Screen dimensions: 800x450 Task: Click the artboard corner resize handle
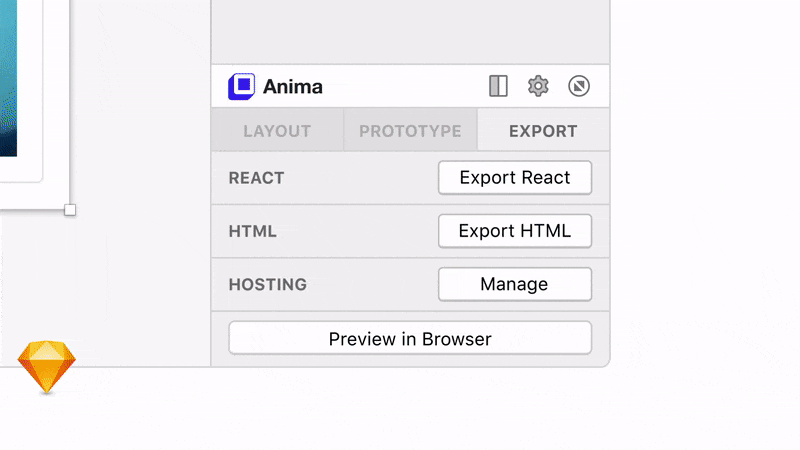tap(70, 210)
